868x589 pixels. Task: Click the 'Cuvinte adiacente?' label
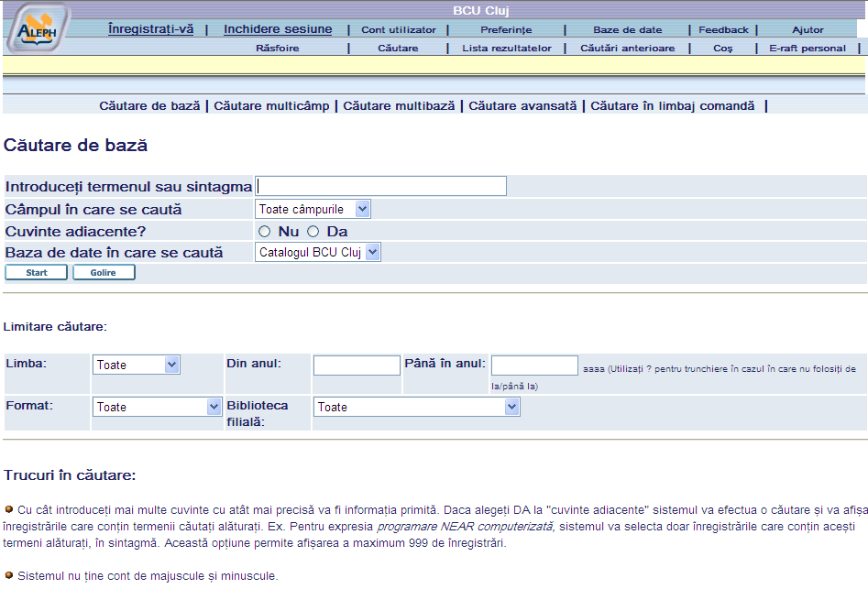click(75, 231)
